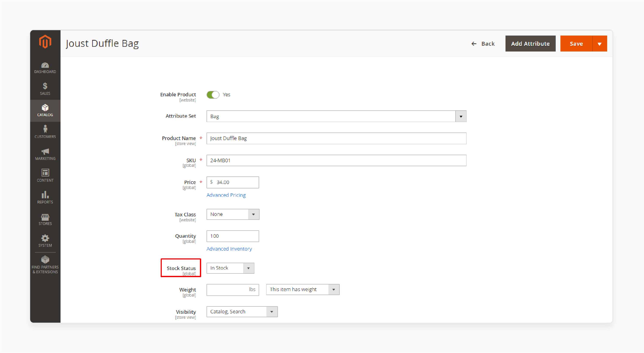The image size is (644, 353).
Task: Toggle the Enable Product switch
Action: (x=213, y=95)
